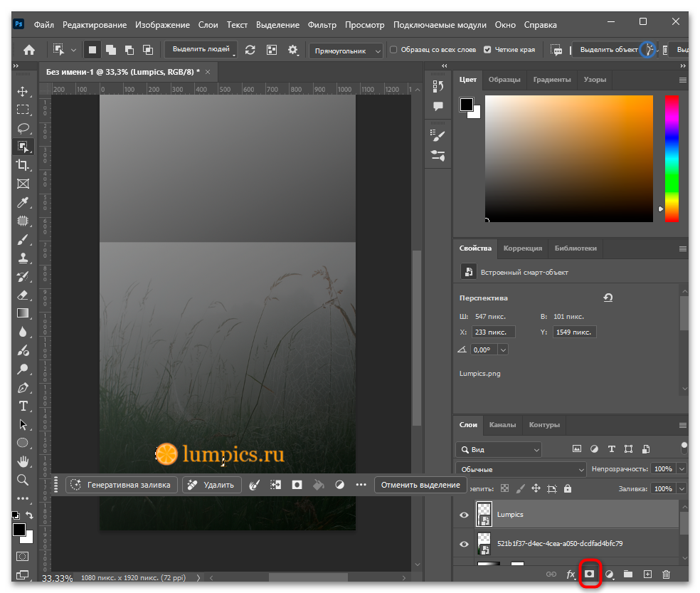The height and width of the screenshot is (593, 700).
Task: Open the Rectangle mode dropdown
Action: click(346, 51)
